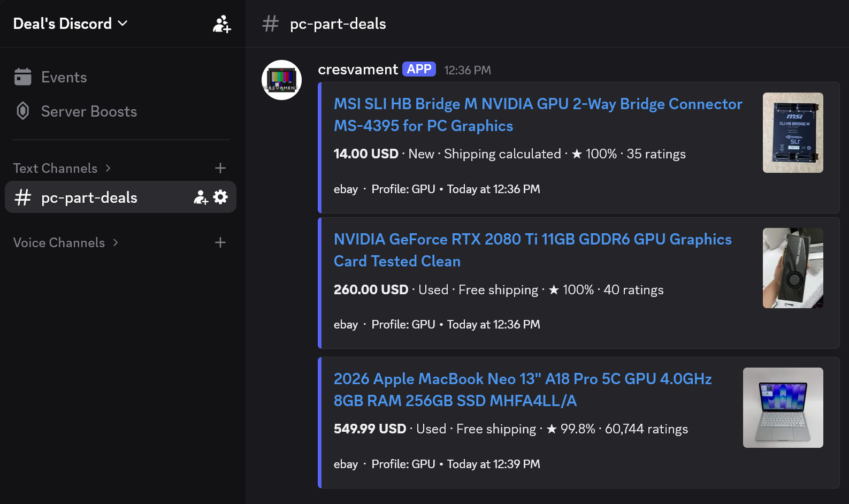Viewport: 849px width, 504px height.
Task: Add a new voice channel with plus icon
Action: (220, 242)
